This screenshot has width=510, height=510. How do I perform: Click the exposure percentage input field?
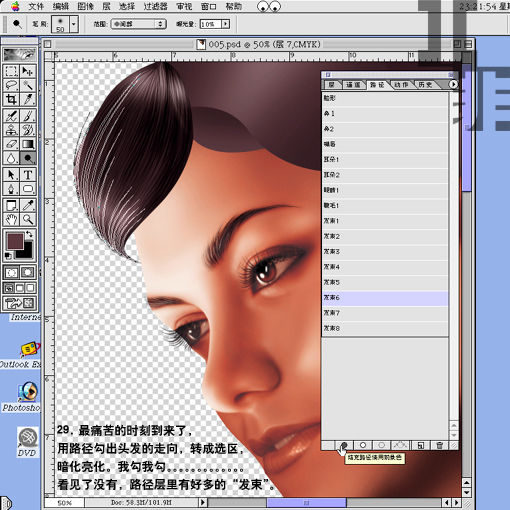click(x=211, y=24)
